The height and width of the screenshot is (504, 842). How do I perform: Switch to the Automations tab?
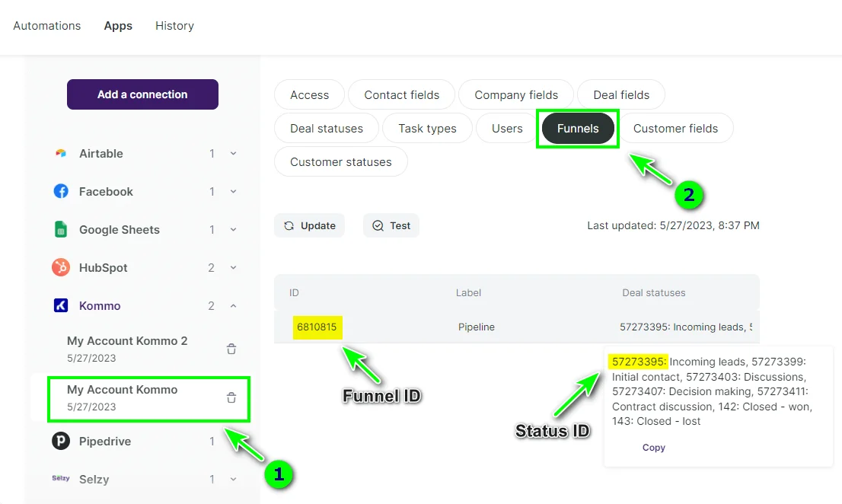(x=46, y=25)
